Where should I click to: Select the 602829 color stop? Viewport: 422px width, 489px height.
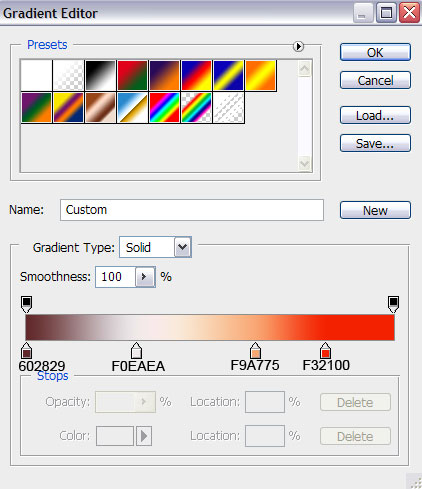(x=26, y=350)
